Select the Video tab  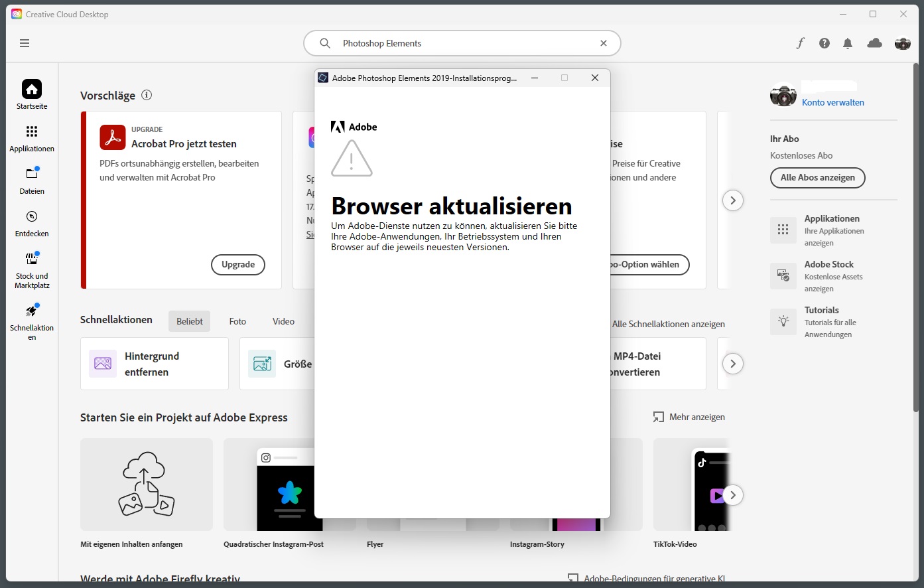pyautogui.click(x=283, y=321)
